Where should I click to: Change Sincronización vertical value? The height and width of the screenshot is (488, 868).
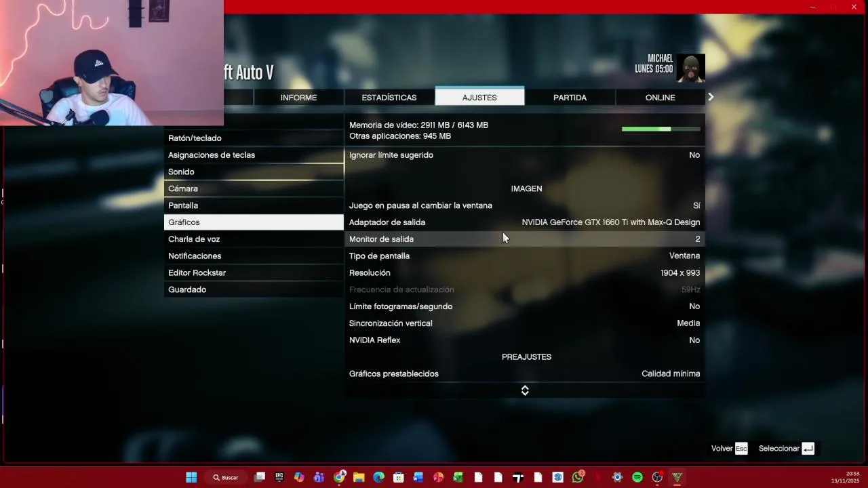click(525, 323)
